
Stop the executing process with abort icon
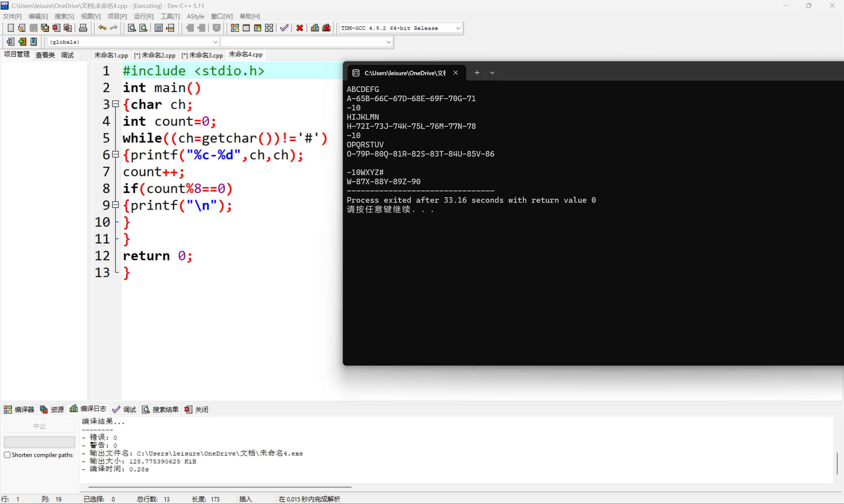[299, 28]
